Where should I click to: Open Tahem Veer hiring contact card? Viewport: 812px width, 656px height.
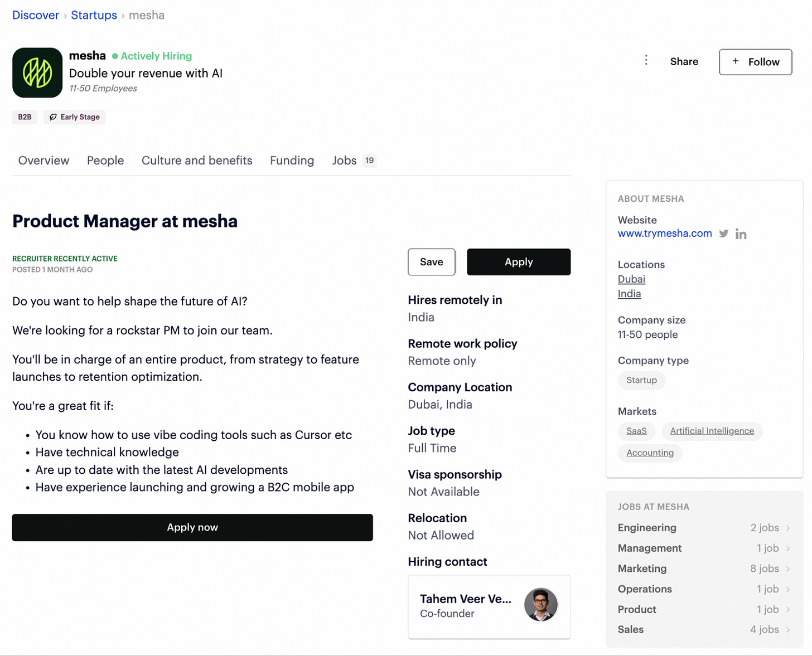[x=489, y=606]
